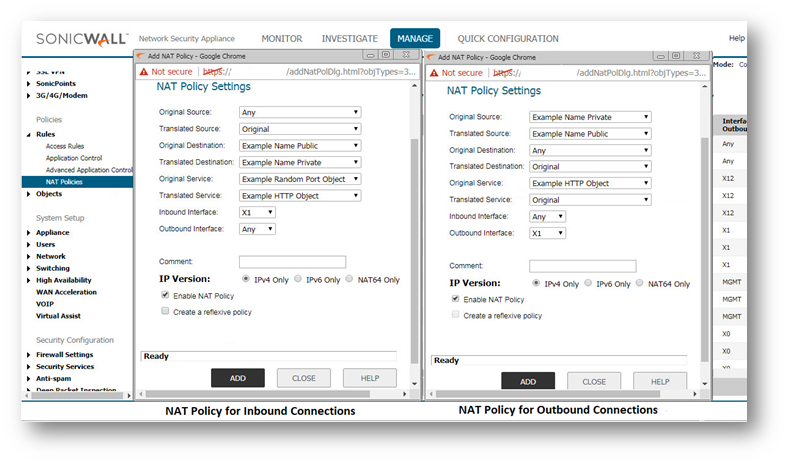
Task: Switch to the INVESTIGATE tab
Action: point(349,39)
